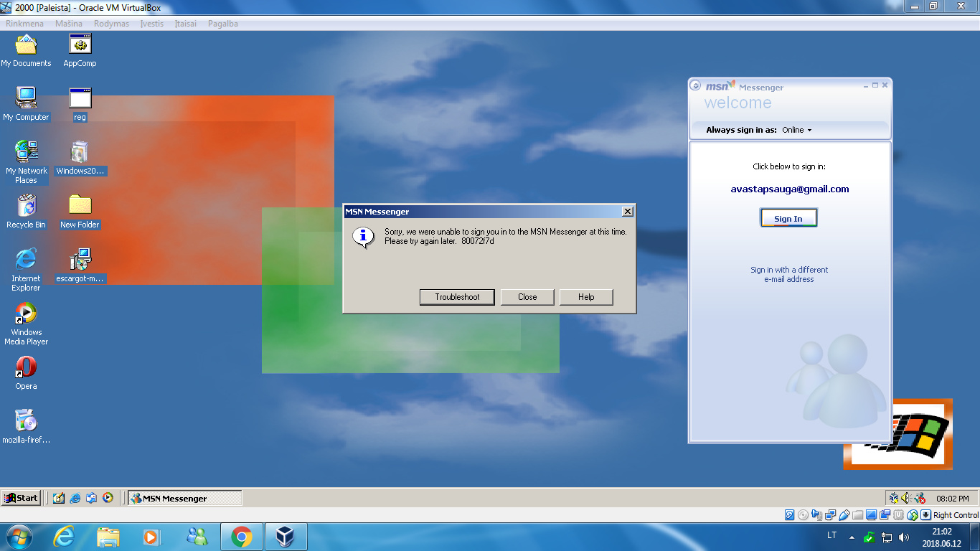Select the escargot-m... installer icon

click(80, 265)
